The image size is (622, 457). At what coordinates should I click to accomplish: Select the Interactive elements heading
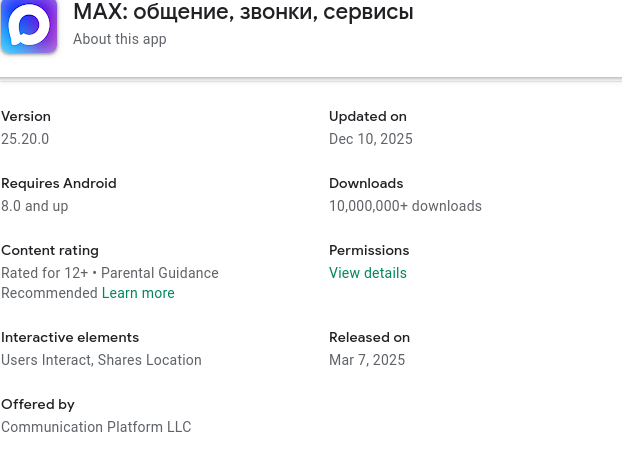click(70, 337)
